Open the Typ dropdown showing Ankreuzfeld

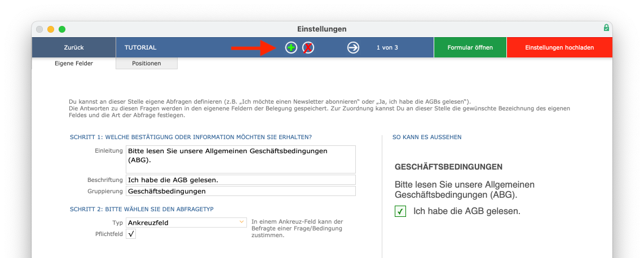[186, 223]
